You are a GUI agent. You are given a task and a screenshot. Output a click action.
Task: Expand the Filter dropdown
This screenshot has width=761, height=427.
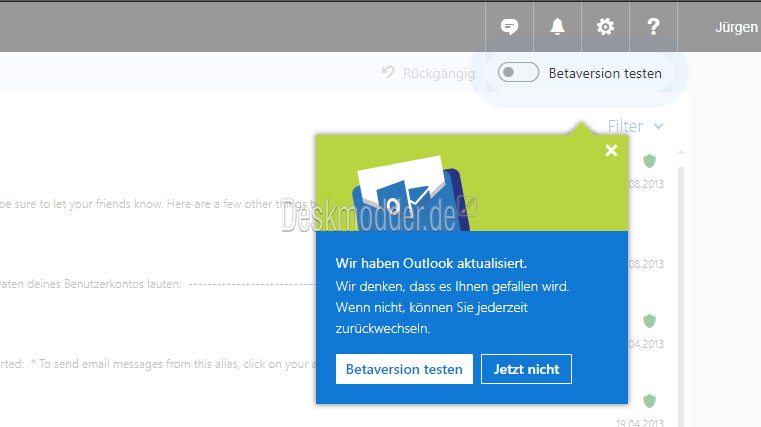(x=635, y=126)
